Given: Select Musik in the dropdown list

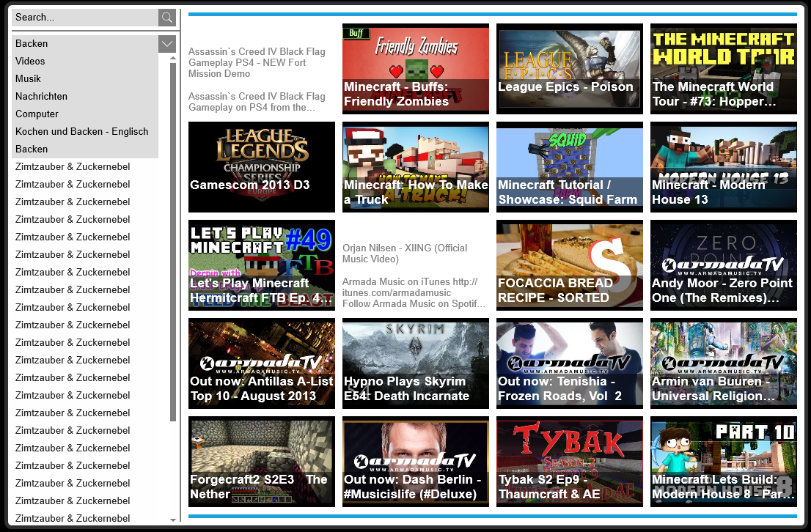Looking at the screenshot, I should pos(85,78).
